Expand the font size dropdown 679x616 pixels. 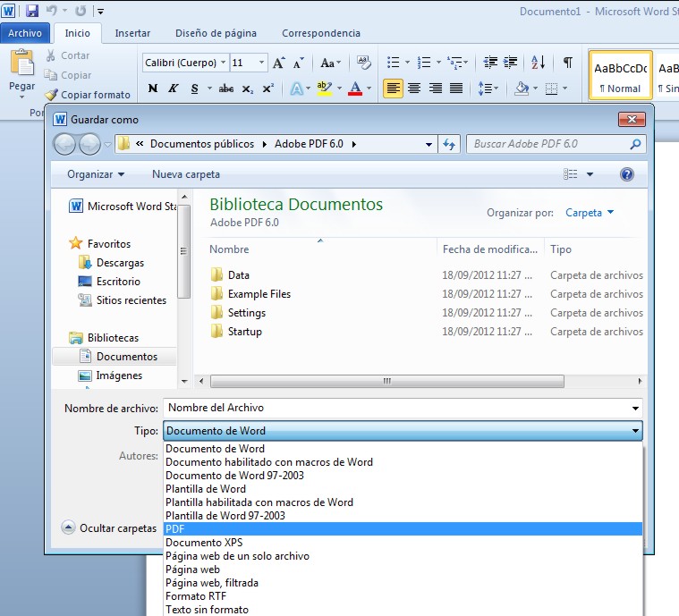tap(261, 63)
